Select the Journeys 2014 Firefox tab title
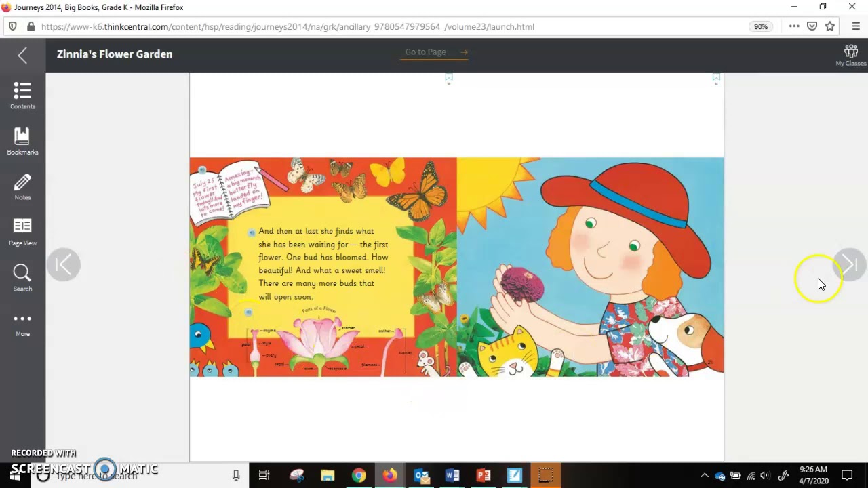868x488 pixels. (98, 7)
